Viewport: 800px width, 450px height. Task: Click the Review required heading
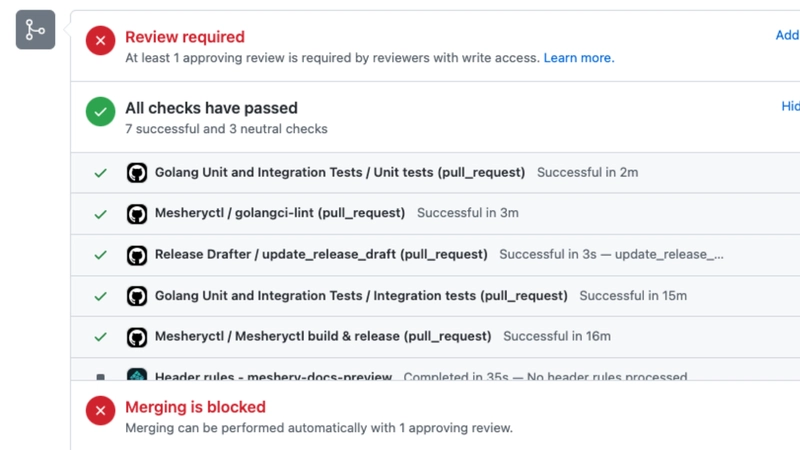click(x=185, y=37)
